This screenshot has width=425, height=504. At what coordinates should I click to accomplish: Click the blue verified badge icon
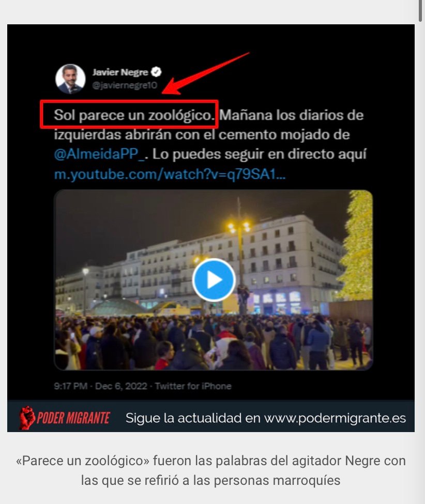pyautogui.click(x=156, y=72)
